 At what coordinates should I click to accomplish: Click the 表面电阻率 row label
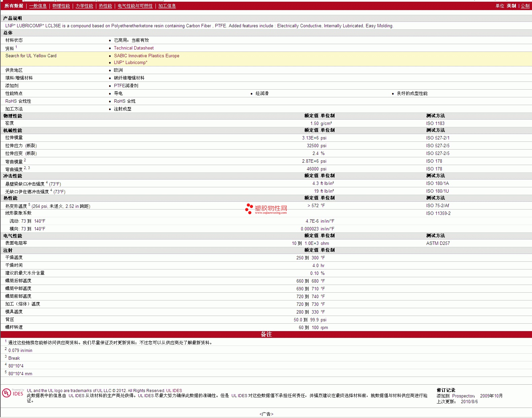[x=16, y=243]
